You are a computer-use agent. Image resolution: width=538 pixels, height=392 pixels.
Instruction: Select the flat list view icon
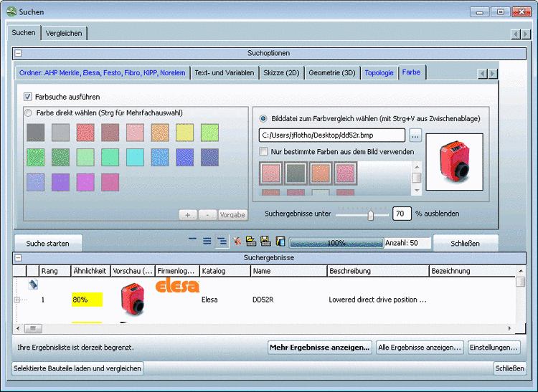tap(207, 242)
